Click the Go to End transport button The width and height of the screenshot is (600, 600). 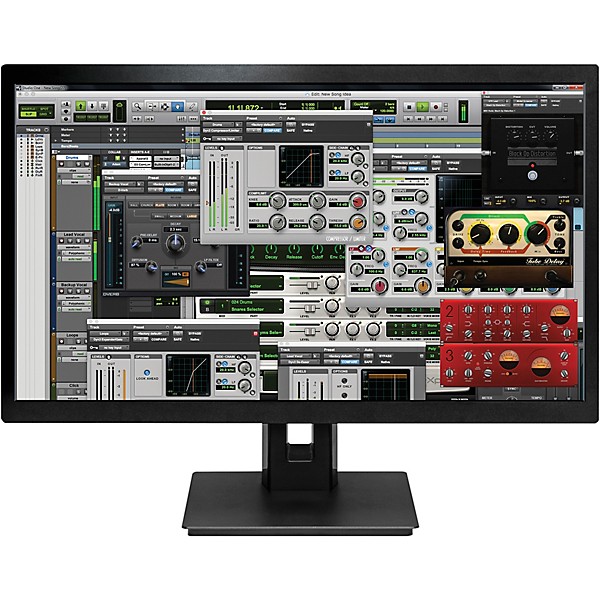click(x=441, y=119)
